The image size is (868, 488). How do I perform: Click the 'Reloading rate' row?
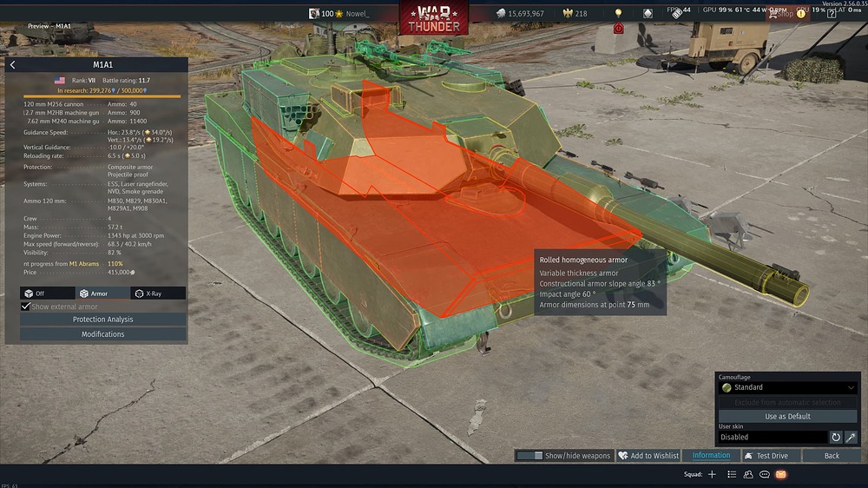coord(85,155)
